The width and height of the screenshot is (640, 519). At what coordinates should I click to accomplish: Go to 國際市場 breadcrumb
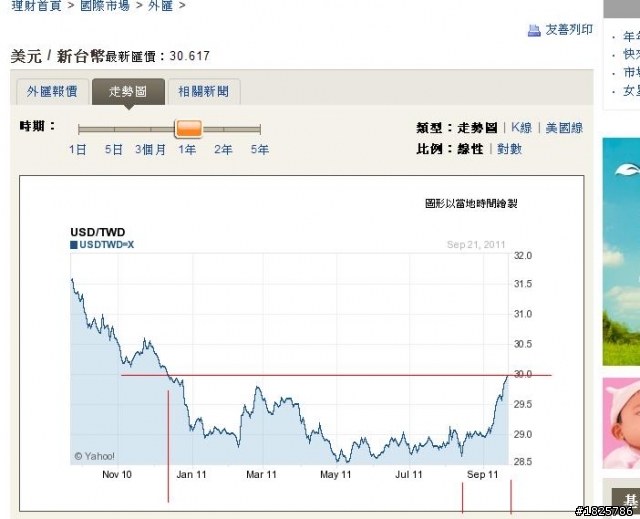[x=105, y=6]
